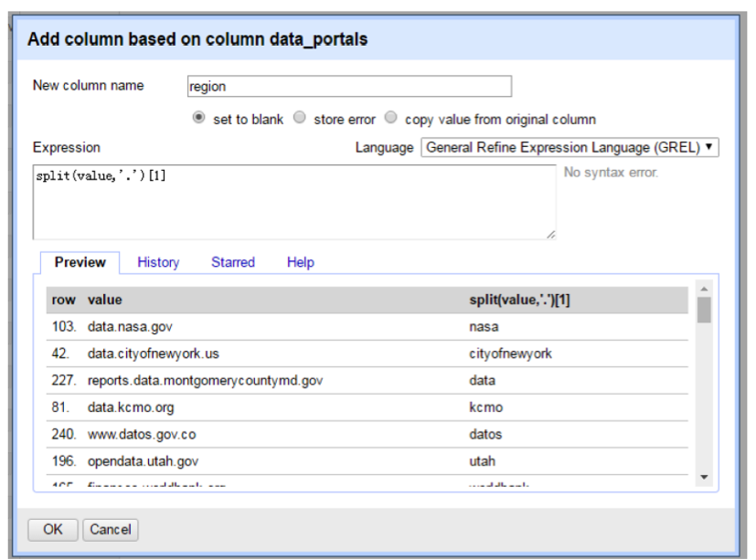Click the preview scrollbar down arrow
The width and height of the screenshot is (756, 560).
click(704, 477)
